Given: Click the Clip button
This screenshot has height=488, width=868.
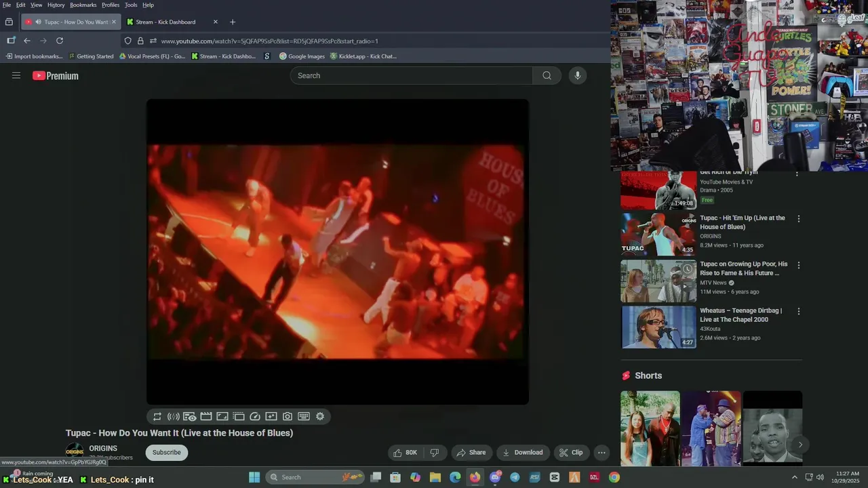Looking at the screenshot, I should point(571,453).
